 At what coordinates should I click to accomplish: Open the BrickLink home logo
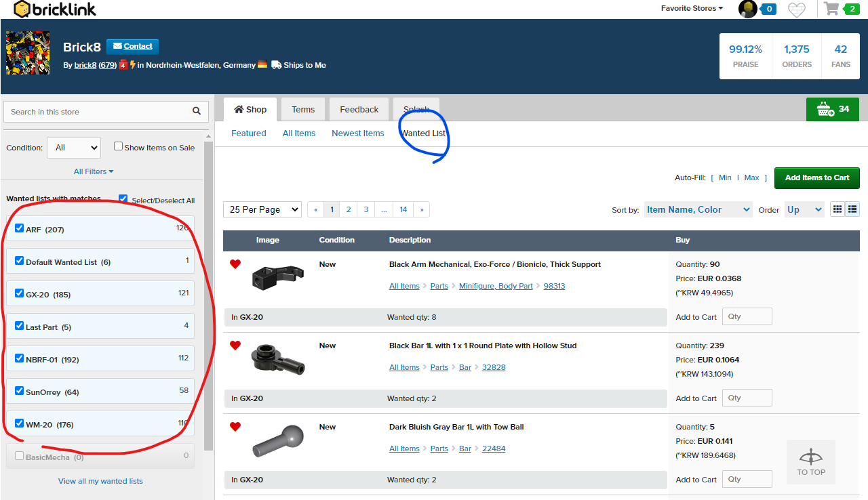click(x=54, y=9)
